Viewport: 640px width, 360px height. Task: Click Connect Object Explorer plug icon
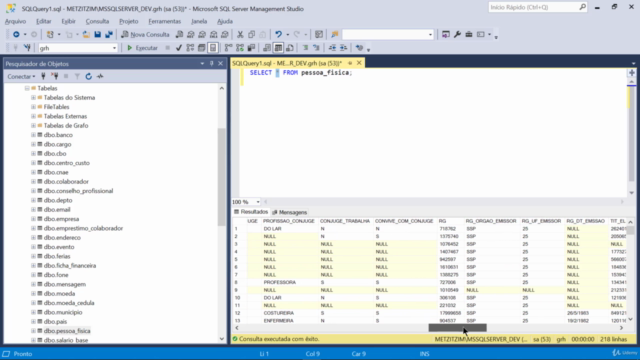[x=43, y=76]
